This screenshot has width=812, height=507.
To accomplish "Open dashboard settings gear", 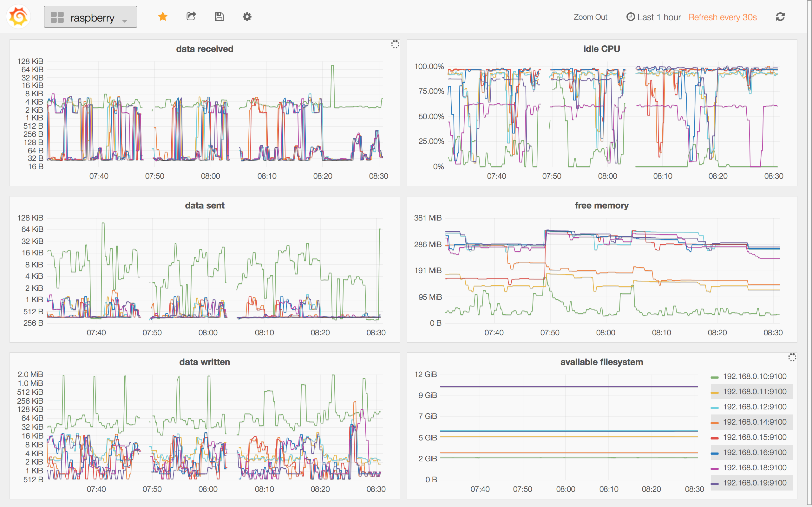I will [x=247, y=17].
